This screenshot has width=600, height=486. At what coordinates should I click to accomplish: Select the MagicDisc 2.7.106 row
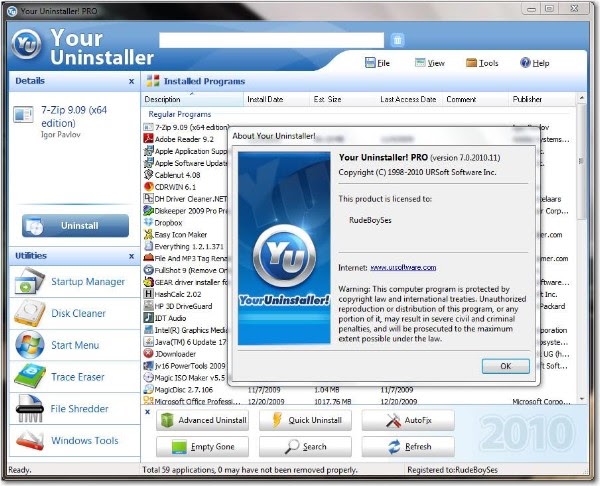(359, 390)
